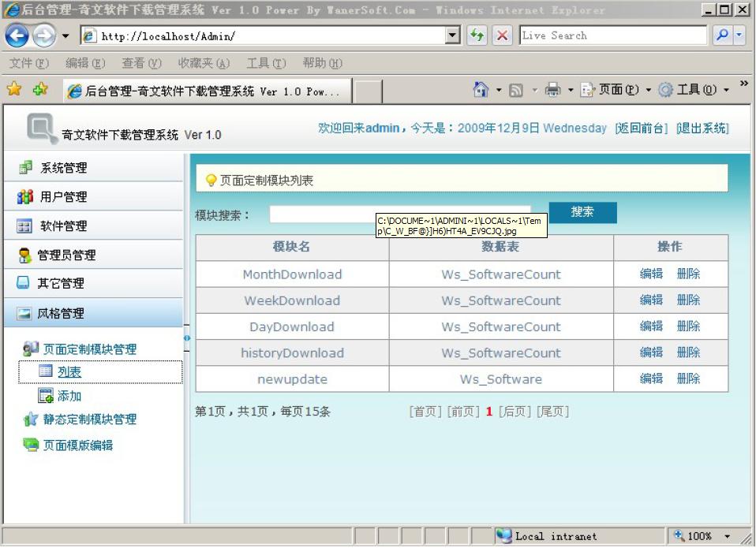Image resolution: width=756 pixels, height=548 pixels.
Task: Click the 首页 pagination link
Action: coord(425,412)
